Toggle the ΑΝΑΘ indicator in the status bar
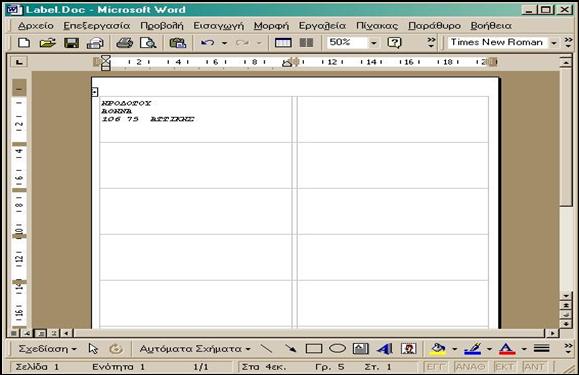The height and width of the screenshot is (375, 579). click(x=470, y=367)
